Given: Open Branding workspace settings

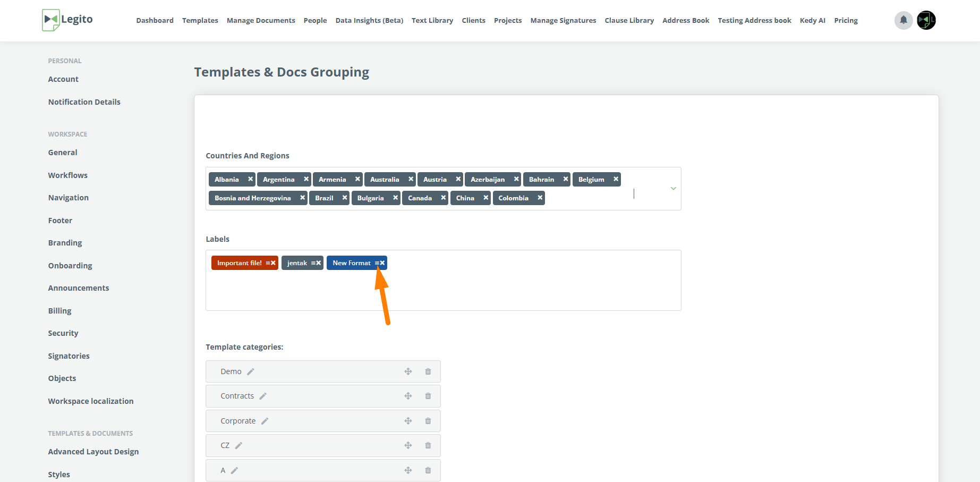Looking at the screenshot, I should (65, 243).
